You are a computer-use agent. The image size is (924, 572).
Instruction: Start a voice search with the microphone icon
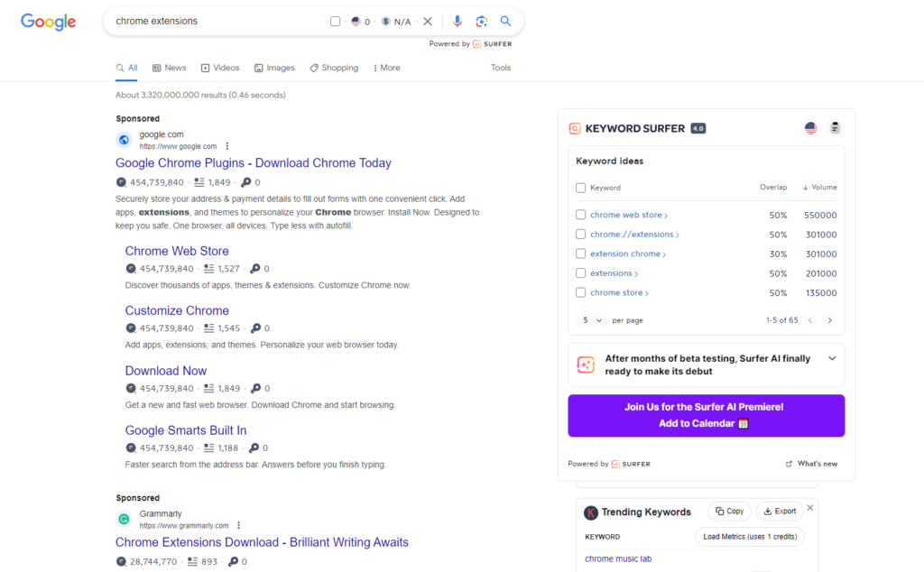(x=457, y=21)
